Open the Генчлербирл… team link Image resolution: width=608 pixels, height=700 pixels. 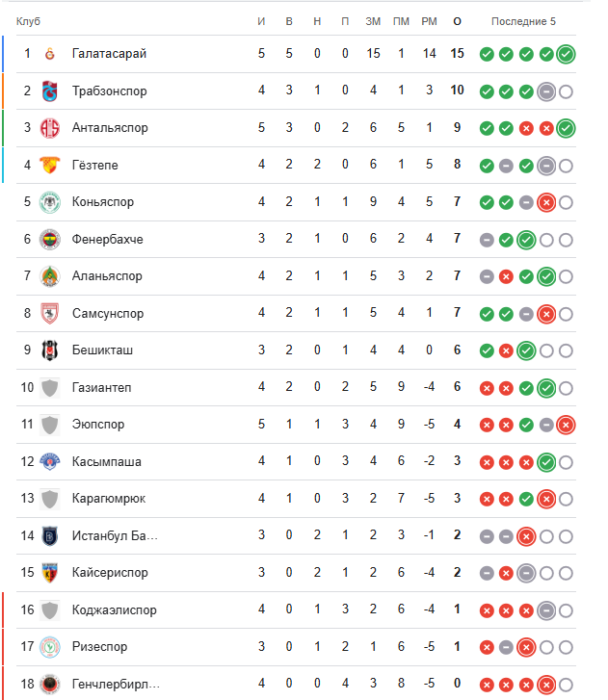(116, 685)
